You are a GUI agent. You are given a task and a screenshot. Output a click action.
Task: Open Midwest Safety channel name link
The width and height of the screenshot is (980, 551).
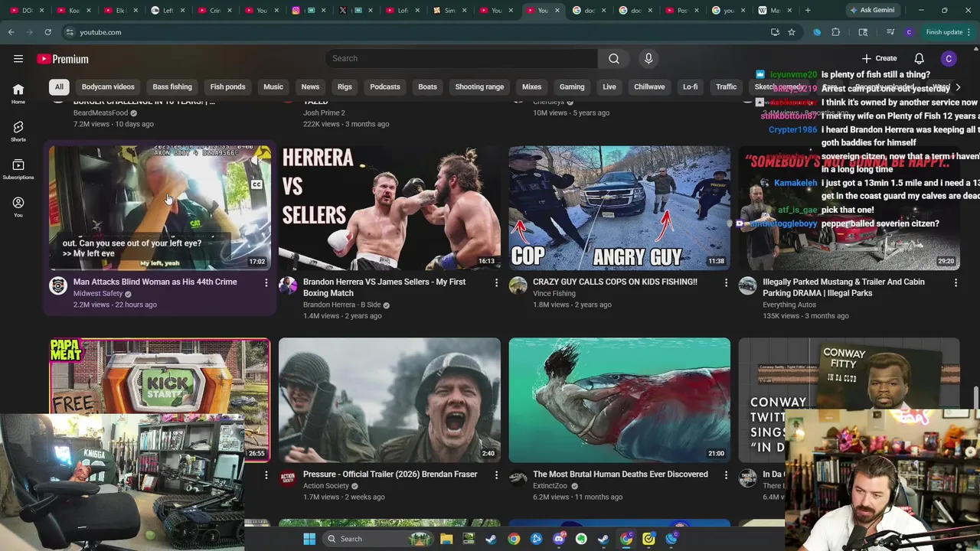pyautogui.click(x=98, y=293)
